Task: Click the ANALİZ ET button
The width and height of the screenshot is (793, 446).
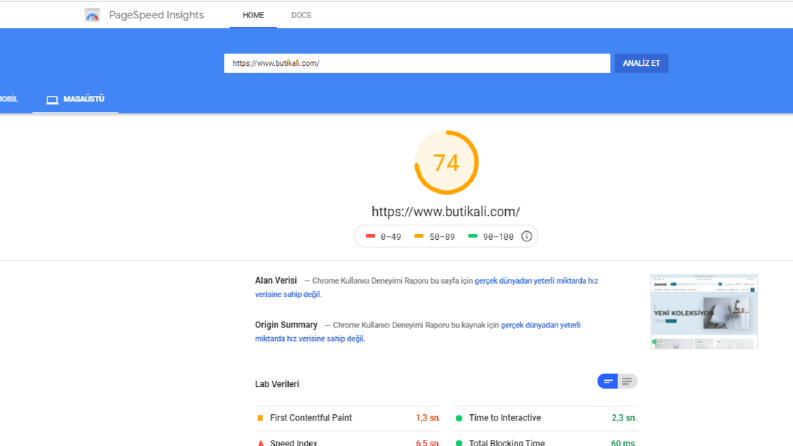Action: 641,63
